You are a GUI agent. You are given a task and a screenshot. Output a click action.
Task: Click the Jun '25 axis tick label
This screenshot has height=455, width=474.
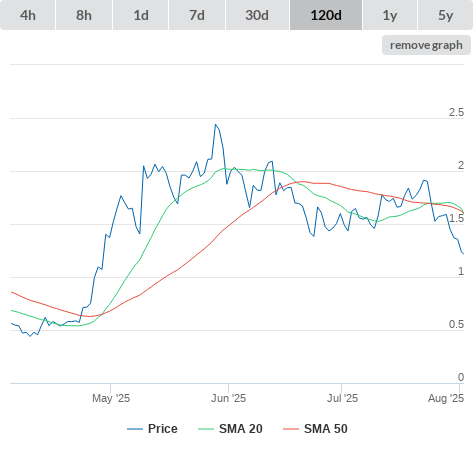tap(228, 398)
